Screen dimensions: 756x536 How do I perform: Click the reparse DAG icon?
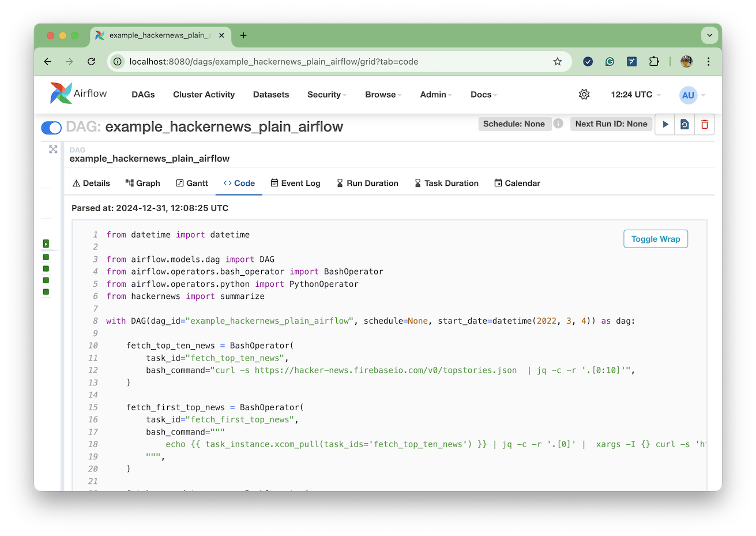(x=684, y=124)
